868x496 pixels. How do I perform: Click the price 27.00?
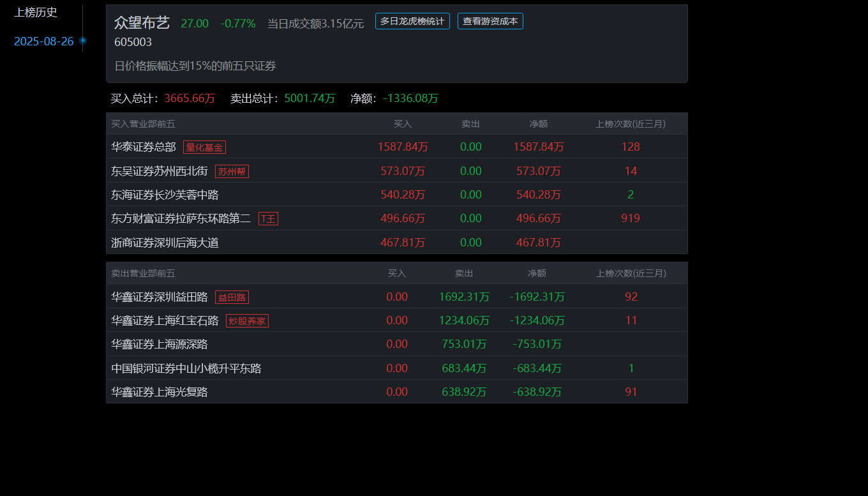195,24
